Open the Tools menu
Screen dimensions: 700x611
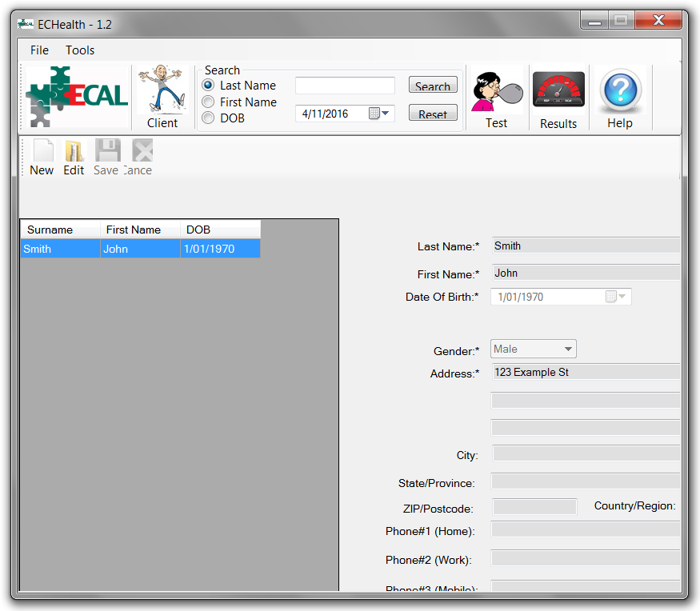80,50
